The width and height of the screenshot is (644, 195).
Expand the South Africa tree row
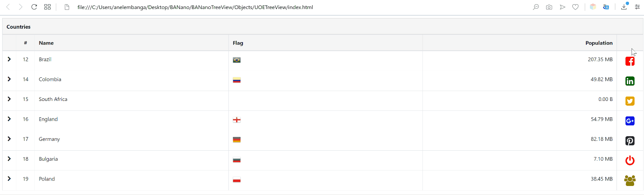click(9, 99)
